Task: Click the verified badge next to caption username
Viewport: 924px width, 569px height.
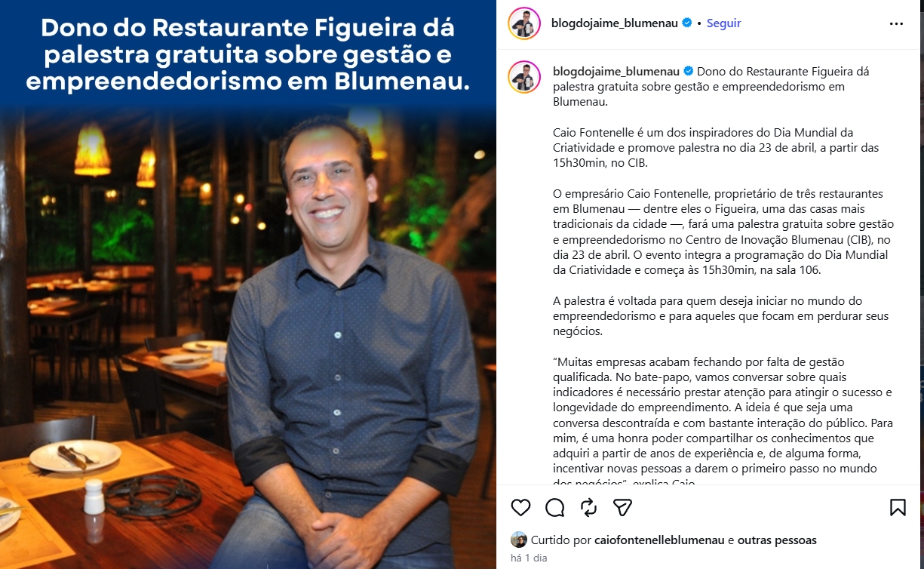Action: click(x=688, y=72)
